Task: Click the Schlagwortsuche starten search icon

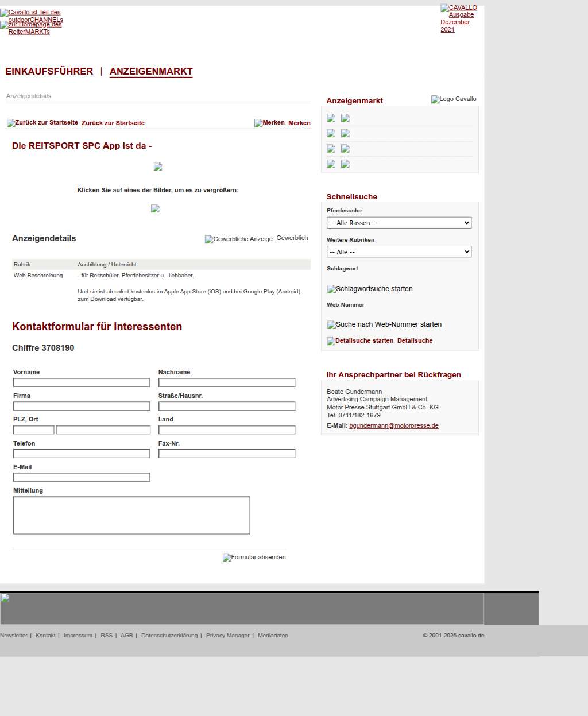Action: [x=370, y=289]
